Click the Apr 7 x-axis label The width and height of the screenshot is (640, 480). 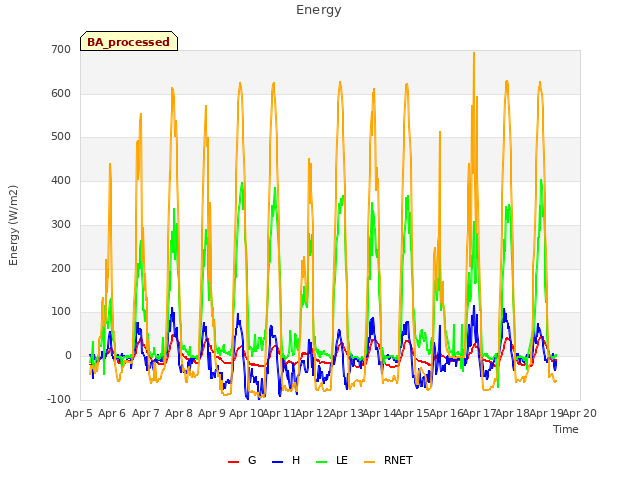pos(146,413)
